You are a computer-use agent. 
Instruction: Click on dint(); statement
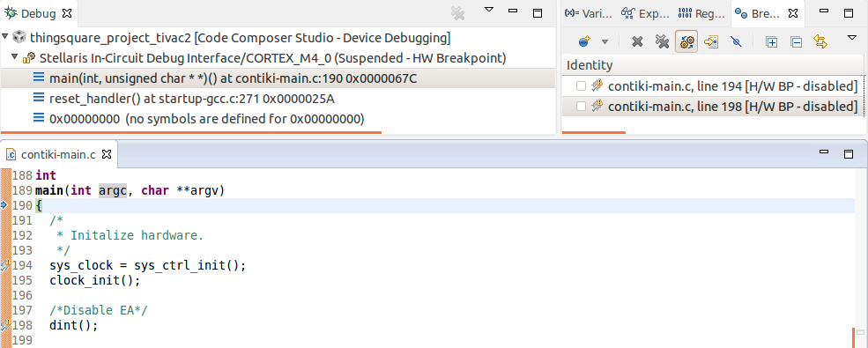(74, 325)
